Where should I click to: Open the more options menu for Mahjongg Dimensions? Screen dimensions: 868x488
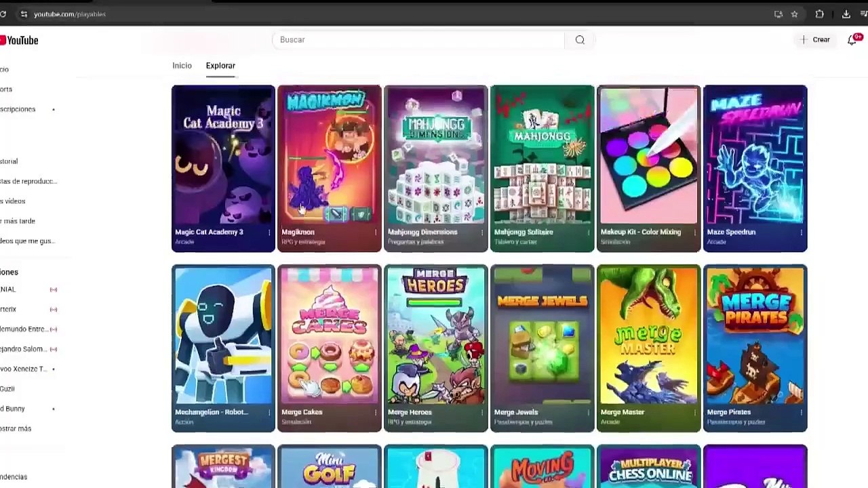482,232
